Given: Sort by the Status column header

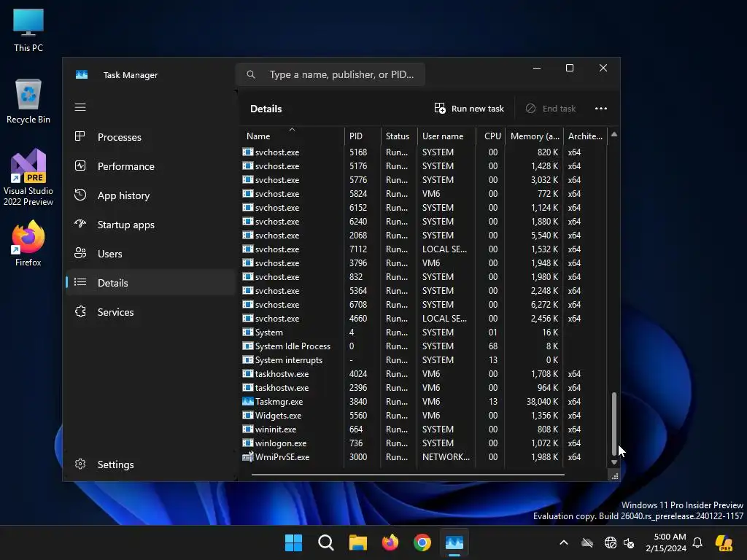Looking at the screenshot, I should (x=399, y=136).
